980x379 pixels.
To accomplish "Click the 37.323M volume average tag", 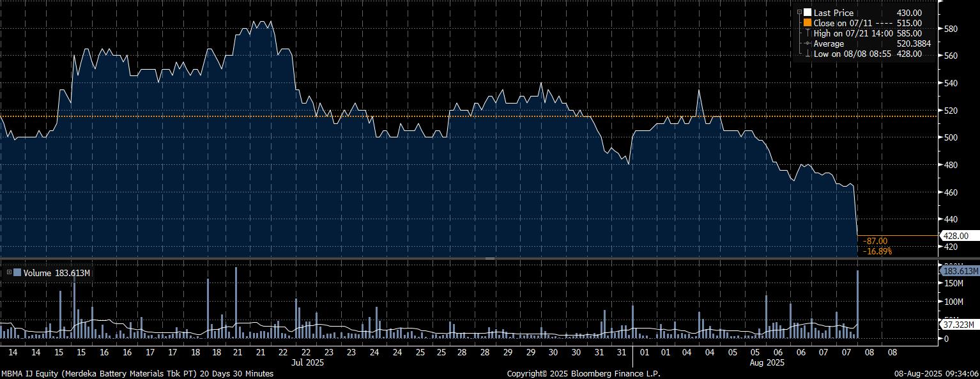I will click(x=960, y=325).
